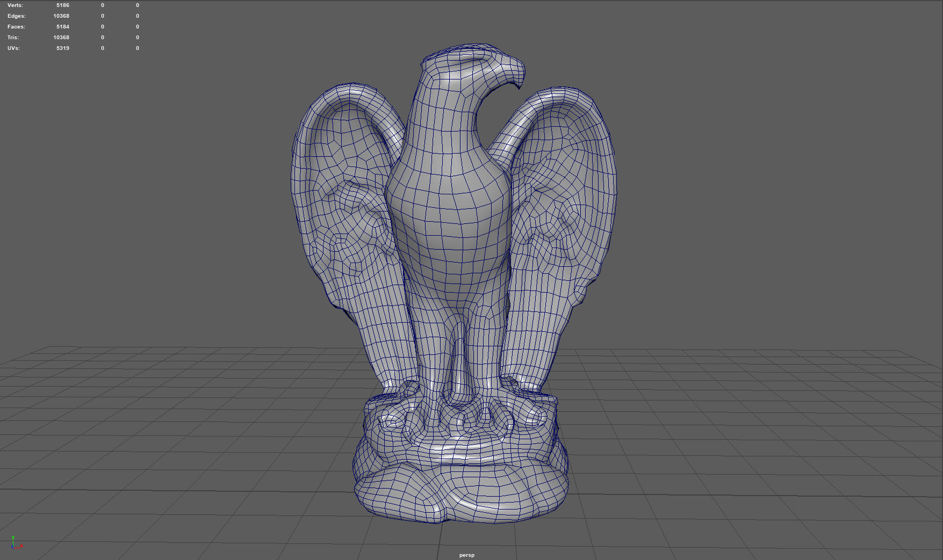Click the 'Tris:' heads-up label
The height and width of the screenshot is (560, 943).
pyautogui.click(x=13, y=38)
